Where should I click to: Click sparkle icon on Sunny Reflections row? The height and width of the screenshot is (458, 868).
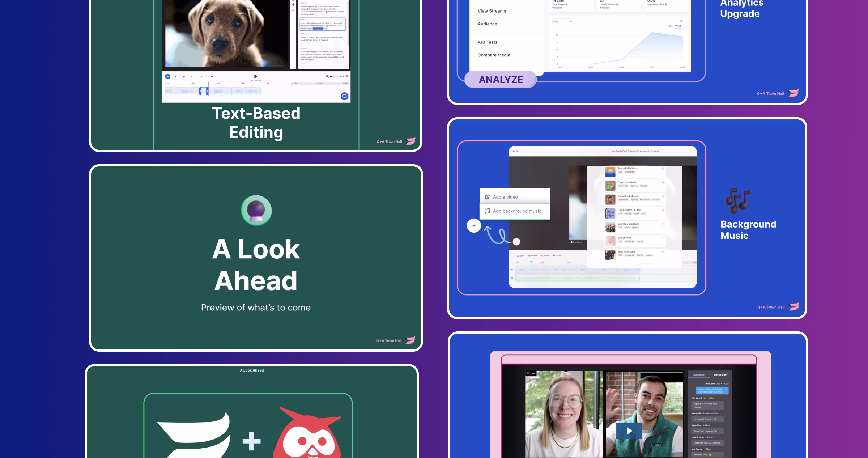click(663, 169)
